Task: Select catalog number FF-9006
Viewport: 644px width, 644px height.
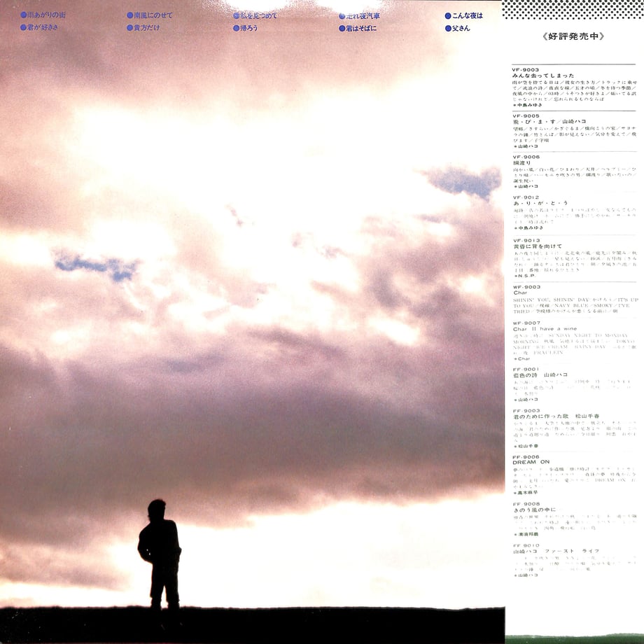Action: pos(526,456)
